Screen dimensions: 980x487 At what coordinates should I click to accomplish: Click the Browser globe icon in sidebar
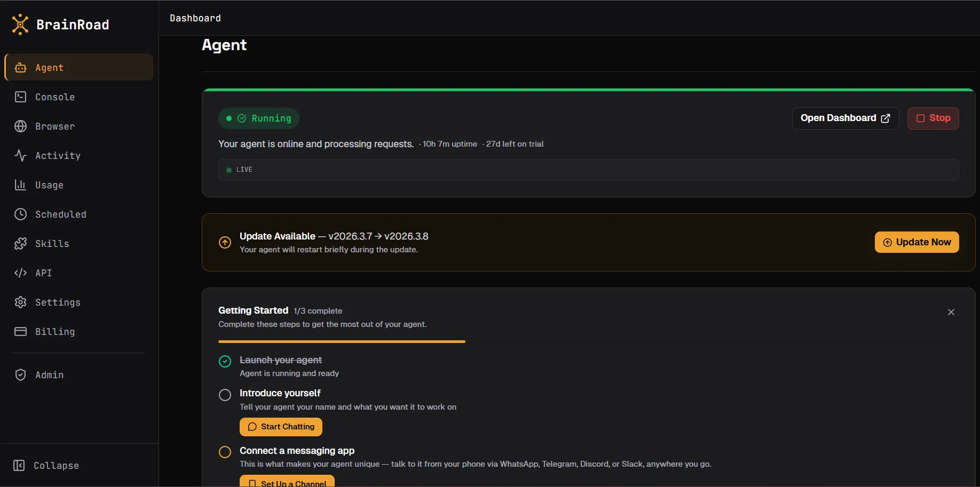click(21, 126)
